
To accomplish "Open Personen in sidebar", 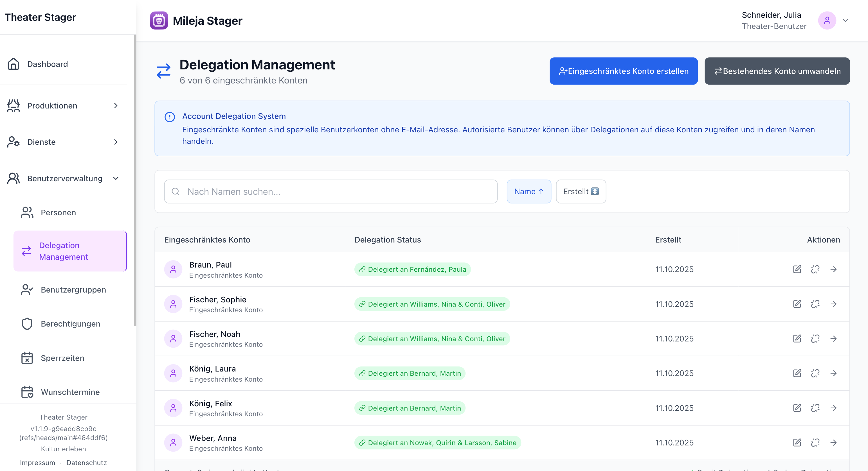I will tap(58, 212).
